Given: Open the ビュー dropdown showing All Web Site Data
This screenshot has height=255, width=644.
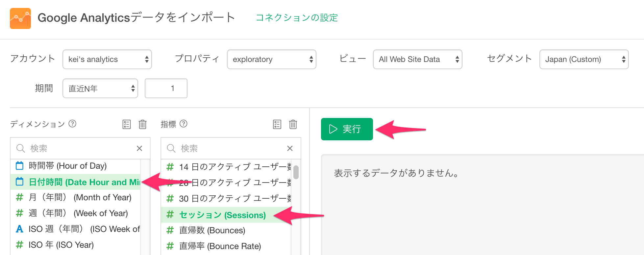Looking at the screenshot, I should pos(418,59).
